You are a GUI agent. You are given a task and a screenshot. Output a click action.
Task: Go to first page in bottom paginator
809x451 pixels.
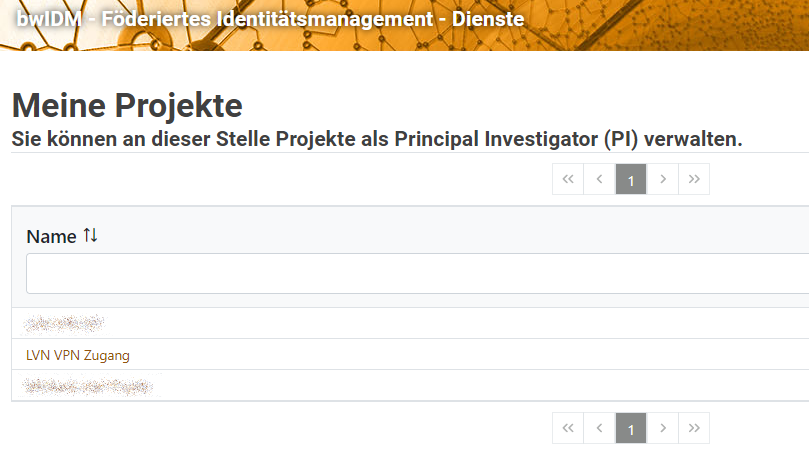568,428
